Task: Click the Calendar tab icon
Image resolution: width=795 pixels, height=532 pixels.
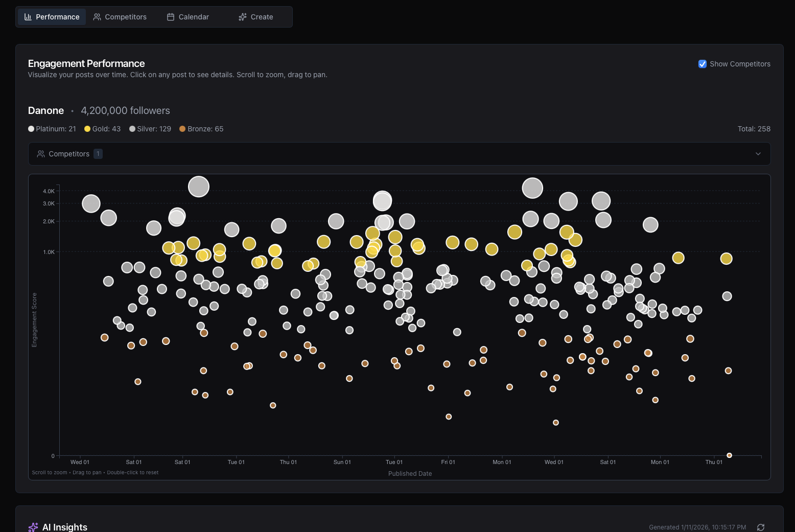Action: tap(171, 17)
